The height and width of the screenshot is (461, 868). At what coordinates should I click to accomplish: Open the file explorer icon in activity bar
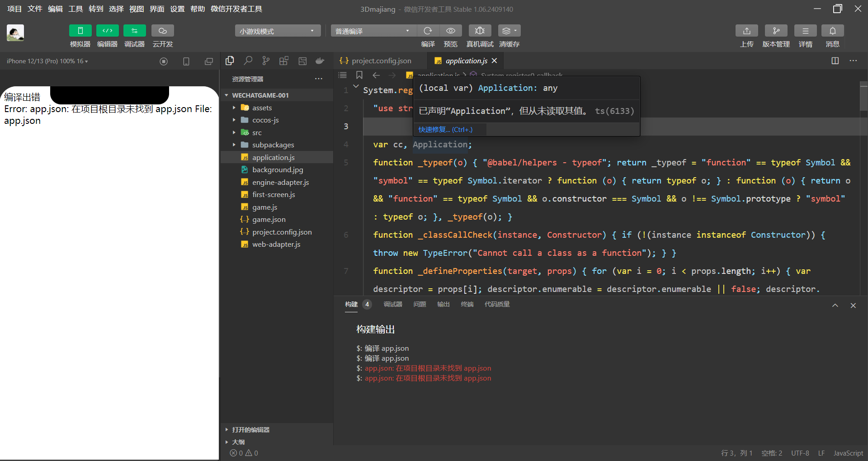pos(230,61)
